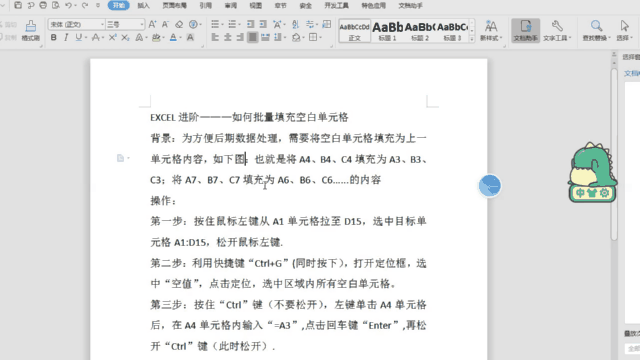This screenshot has width=640, height=360.
Task: Click the Clear Formatting eraser icon
Action: point(179,24)
